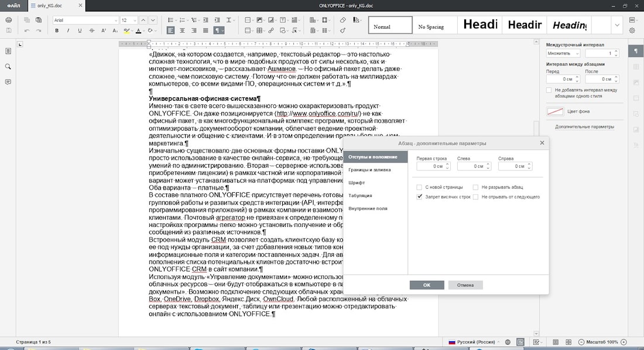Check 'Не отрывать от следующего' option
Viewport: 644px width, 350px height.
[475, 196]
